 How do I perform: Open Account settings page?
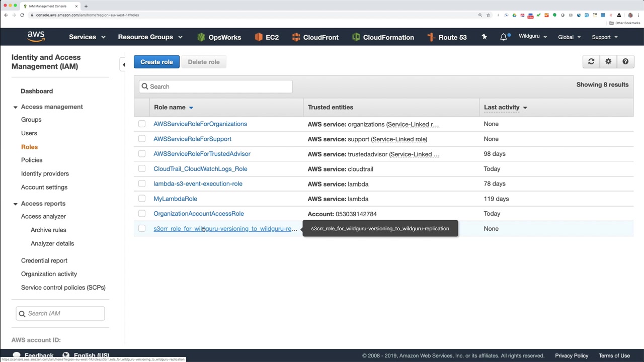coord(44,187)
